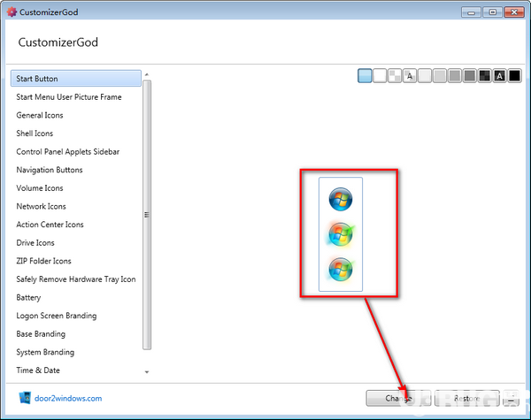Minimize the CustomizerGod window

tap(471, 12)
